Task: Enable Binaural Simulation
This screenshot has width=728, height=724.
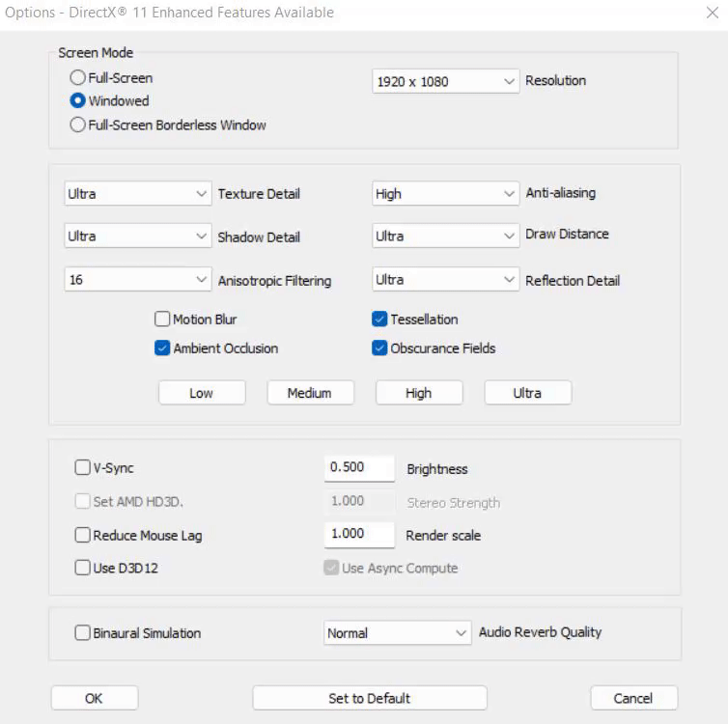Action: point(83,633)
